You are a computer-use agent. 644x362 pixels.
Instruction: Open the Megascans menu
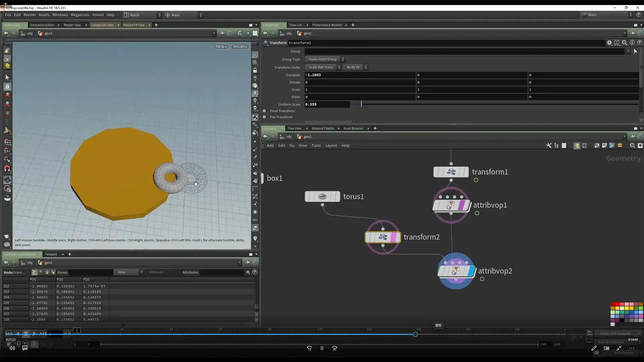coord(80,15)
